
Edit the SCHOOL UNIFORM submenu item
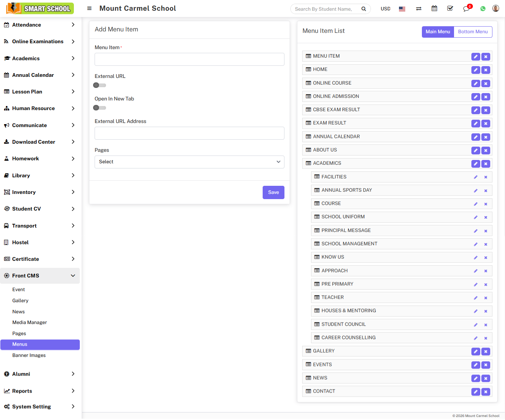[475, 217]
